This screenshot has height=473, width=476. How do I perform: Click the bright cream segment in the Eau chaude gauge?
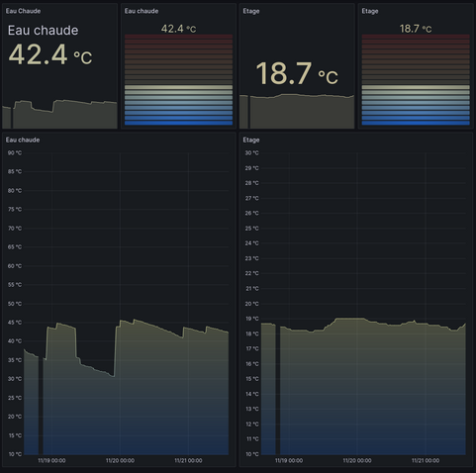(x=178, y=87)
